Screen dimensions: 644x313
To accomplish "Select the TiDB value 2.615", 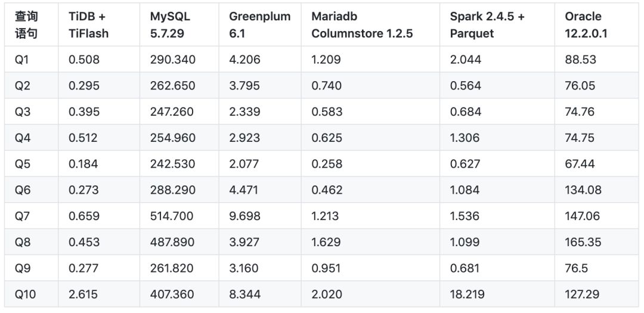I will point(84,295).
